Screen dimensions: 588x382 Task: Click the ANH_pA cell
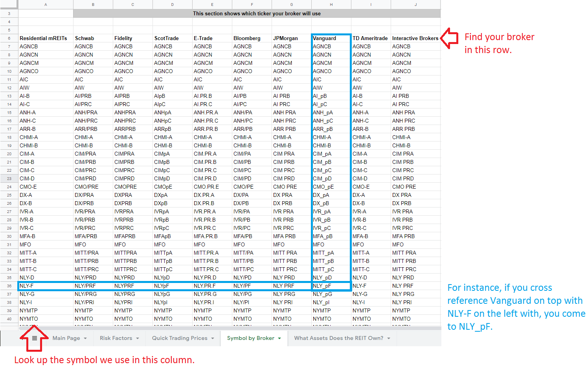[331, 112]
